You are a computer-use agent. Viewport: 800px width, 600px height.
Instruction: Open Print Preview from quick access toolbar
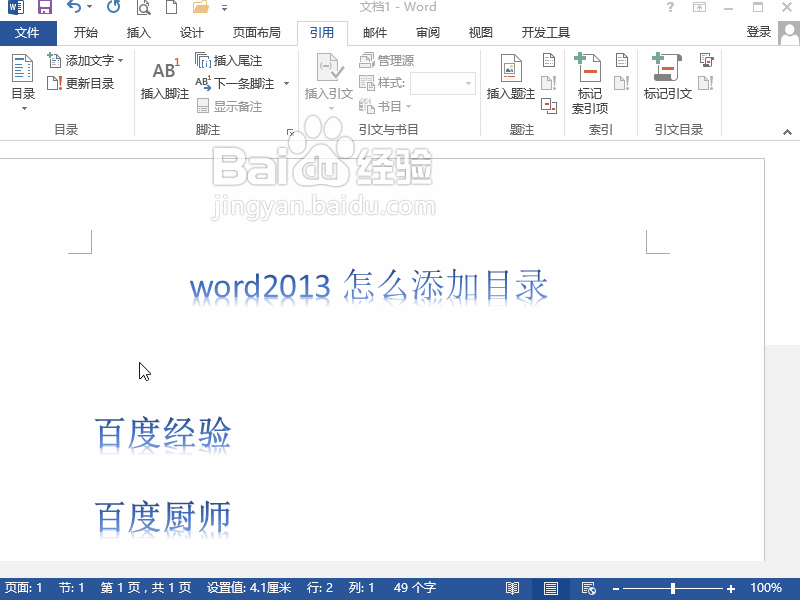144,7
